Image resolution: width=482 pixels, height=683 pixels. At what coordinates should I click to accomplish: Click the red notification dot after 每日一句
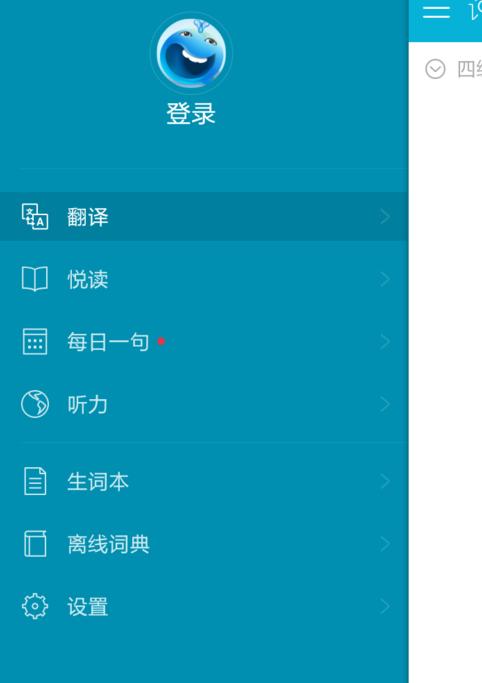161,342
